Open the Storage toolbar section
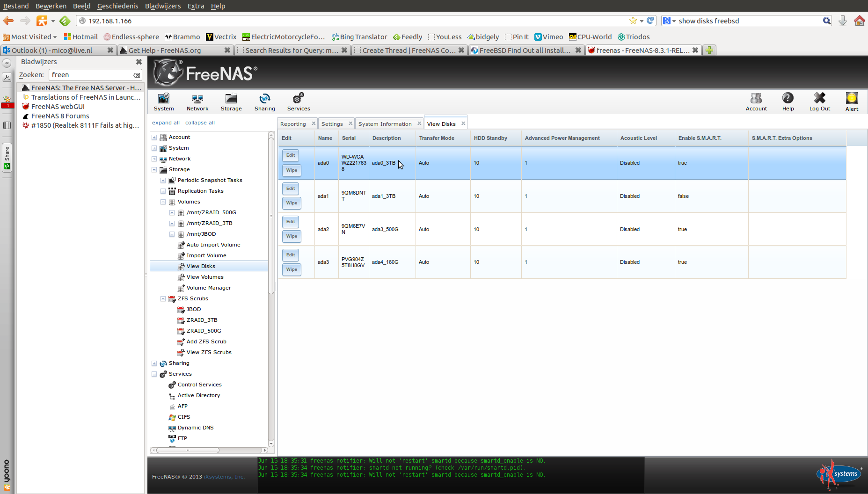This screenshot has width=868, height=494. 231,102
